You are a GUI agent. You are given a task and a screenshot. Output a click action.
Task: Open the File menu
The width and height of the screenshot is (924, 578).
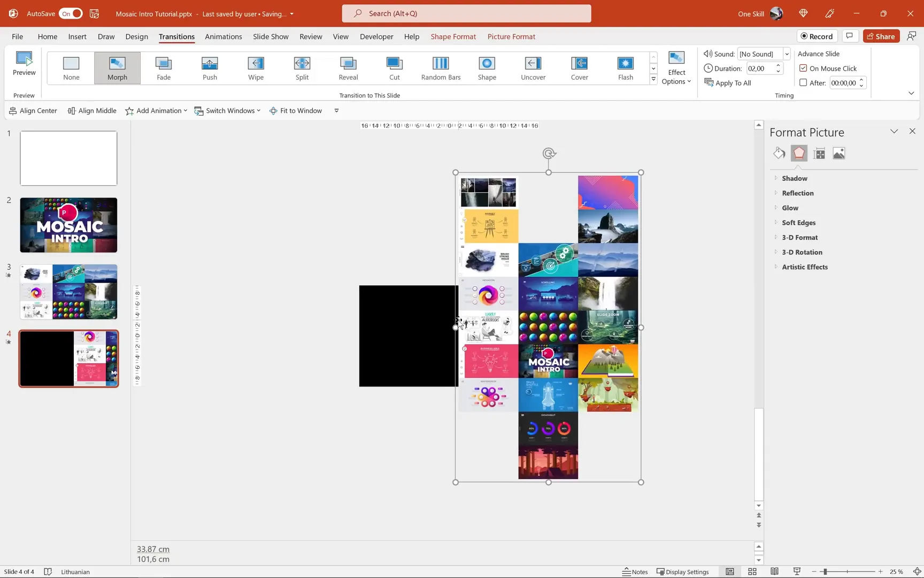17,36
